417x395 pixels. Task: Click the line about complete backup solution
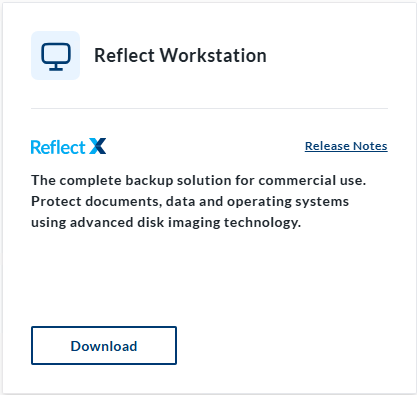[199, 180]
